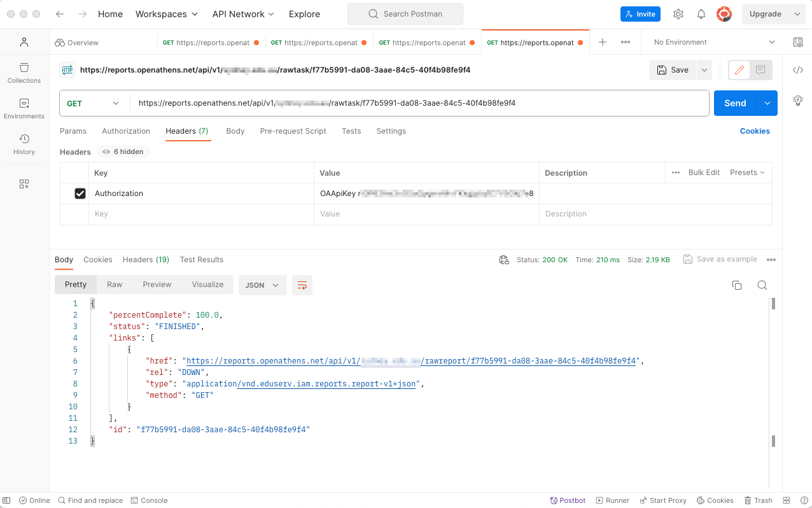Click the Send button
This screenshot has height=508, width=812.
point(735,102)
